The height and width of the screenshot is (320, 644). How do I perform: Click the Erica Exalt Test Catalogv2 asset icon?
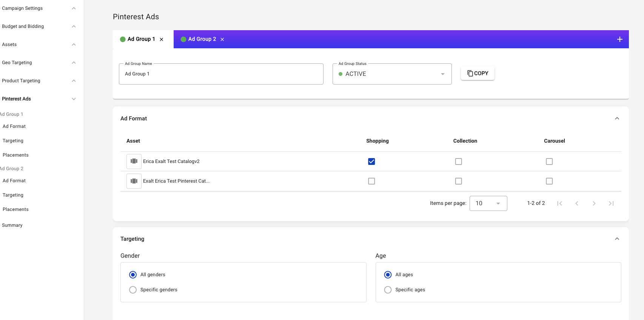pyautogui.click(x=134, y=161)
